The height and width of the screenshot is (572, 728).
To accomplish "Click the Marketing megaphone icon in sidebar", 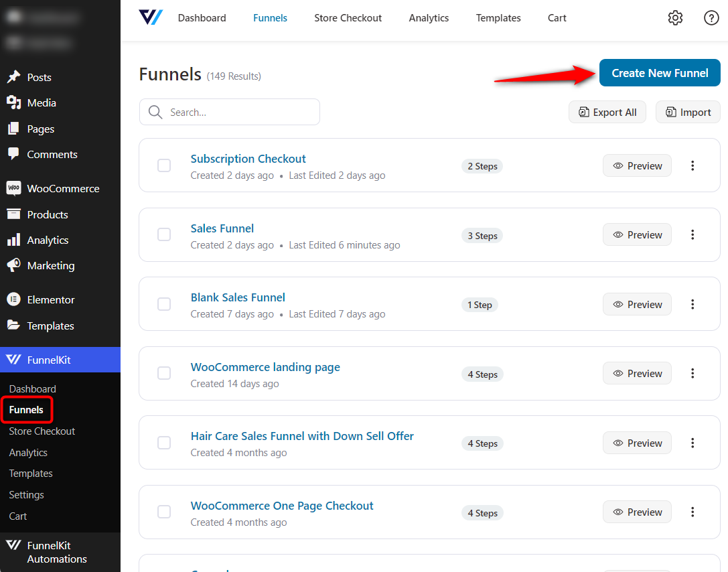I will (x=13, y=265).
